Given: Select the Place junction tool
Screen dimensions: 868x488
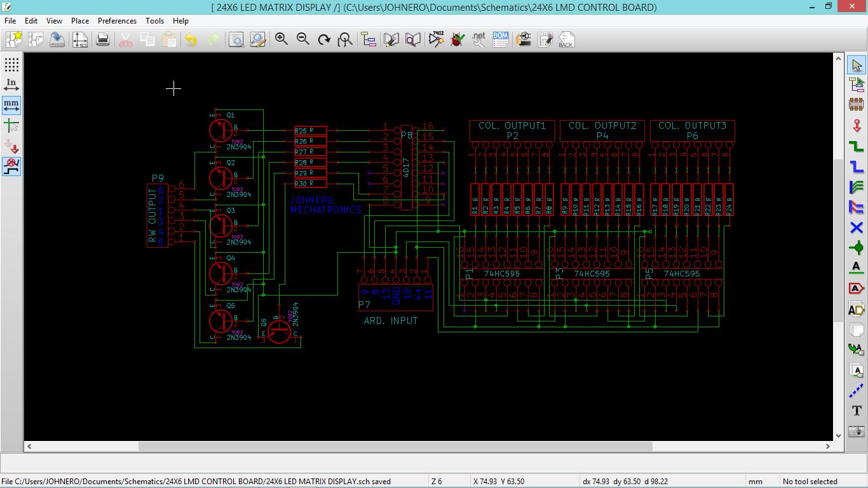Looking at the screenshot, I should pos(857,248).
